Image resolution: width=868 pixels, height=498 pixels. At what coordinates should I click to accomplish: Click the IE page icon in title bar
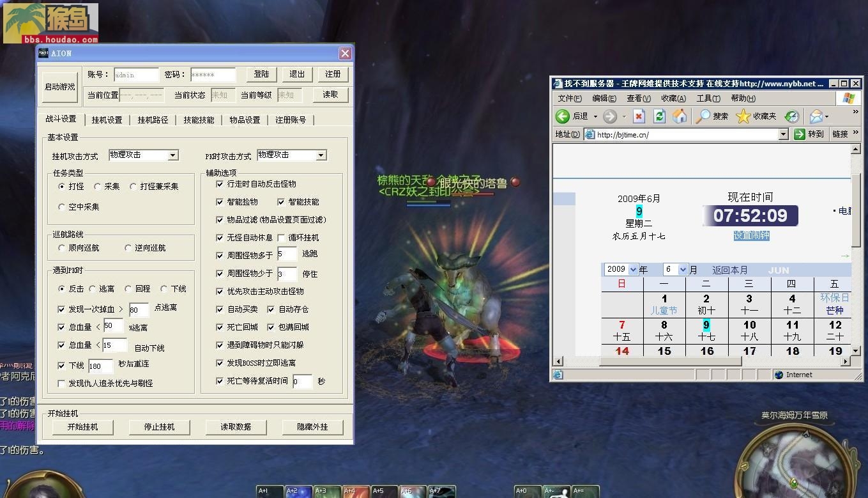click(557, 84)
